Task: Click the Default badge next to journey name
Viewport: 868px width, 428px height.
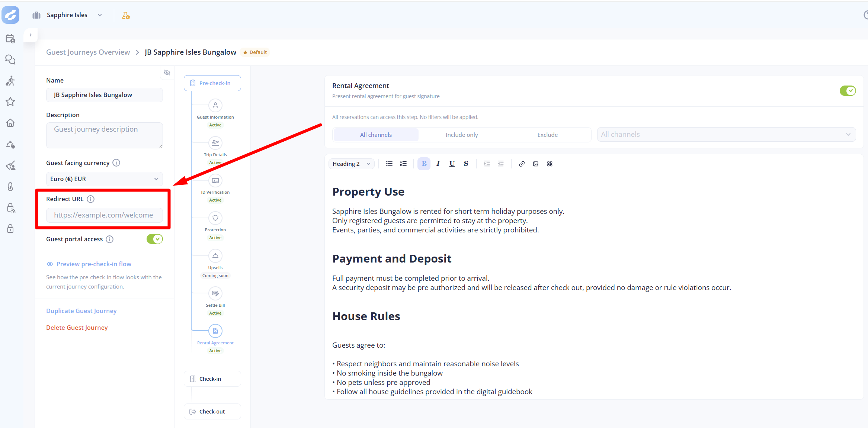Action: pyautogui.click(x=255, y=52)
